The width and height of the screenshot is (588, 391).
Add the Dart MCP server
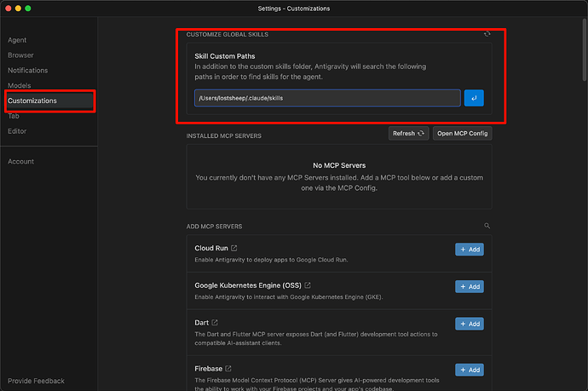pos(470,324)
